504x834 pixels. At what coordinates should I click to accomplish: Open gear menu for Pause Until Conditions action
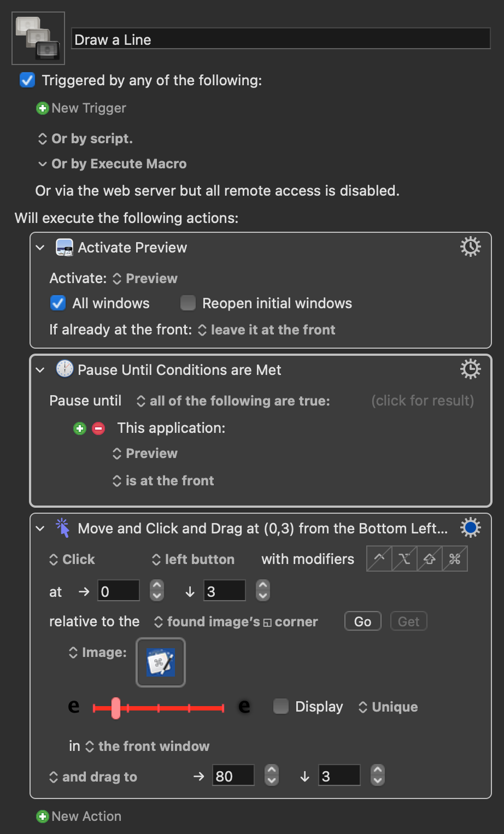click(x=470, y=369)
